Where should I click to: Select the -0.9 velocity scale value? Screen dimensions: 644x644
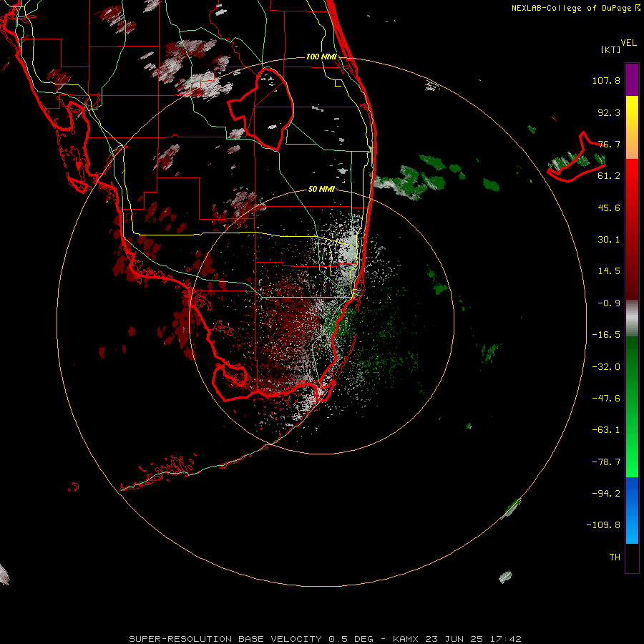coord(609,303)
